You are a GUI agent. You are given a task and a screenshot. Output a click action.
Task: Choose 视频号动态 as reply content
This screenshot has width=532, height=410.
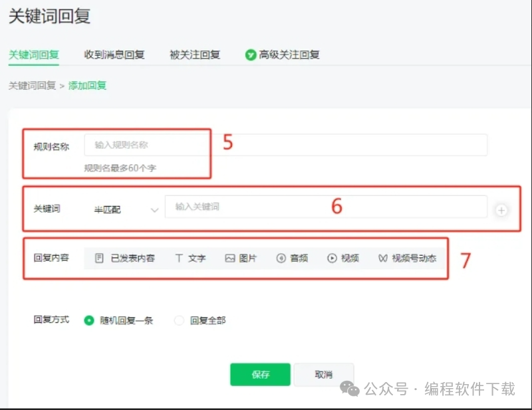coord(407,258)
